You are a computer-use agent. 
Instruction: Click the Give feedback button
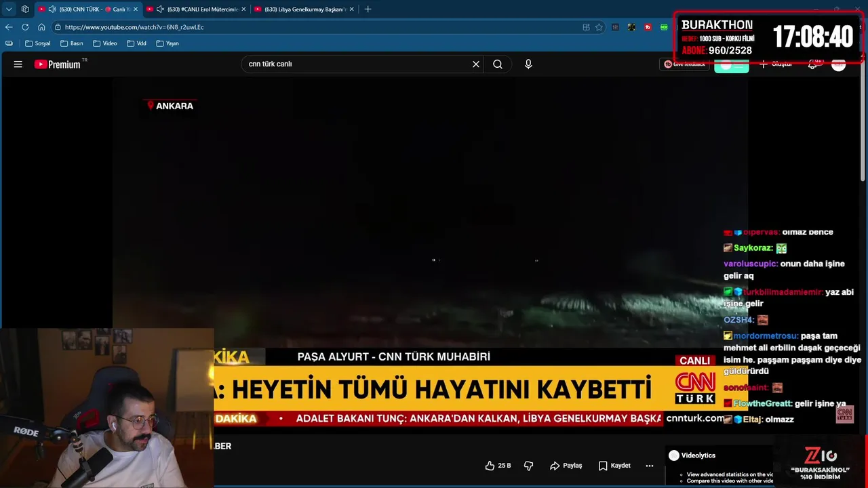coord(685,64)
